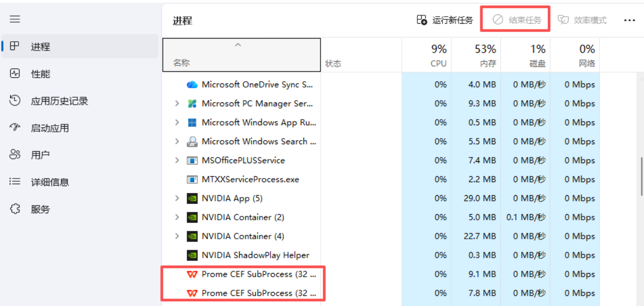644x306 pixels.
Task: Click the End task prohibition icon
Action: pos(498,20)
